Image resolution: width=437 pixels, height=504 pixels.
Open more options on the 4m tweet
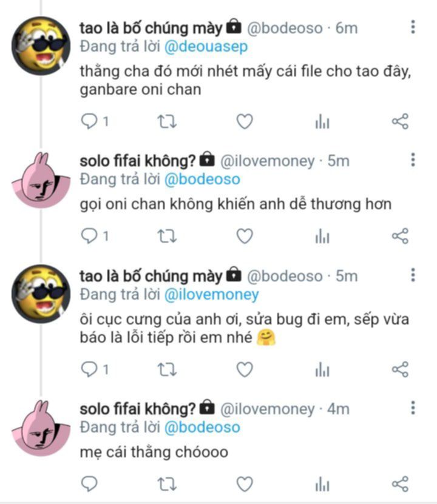[413, 408]
